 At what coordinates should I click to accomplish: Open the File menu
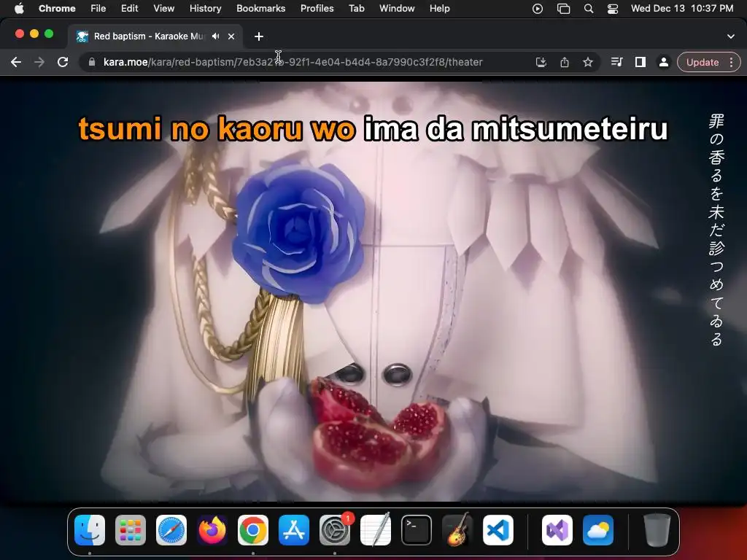[98, 8]
